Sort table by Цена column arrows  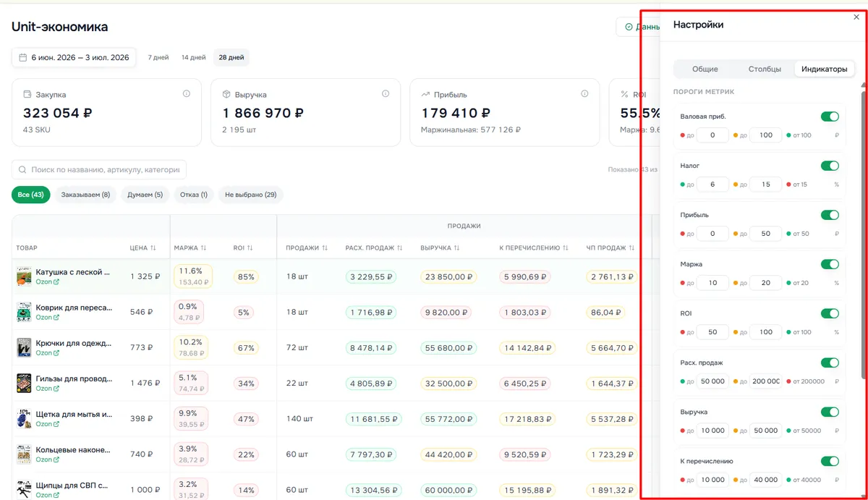click(x=153, y=248)
